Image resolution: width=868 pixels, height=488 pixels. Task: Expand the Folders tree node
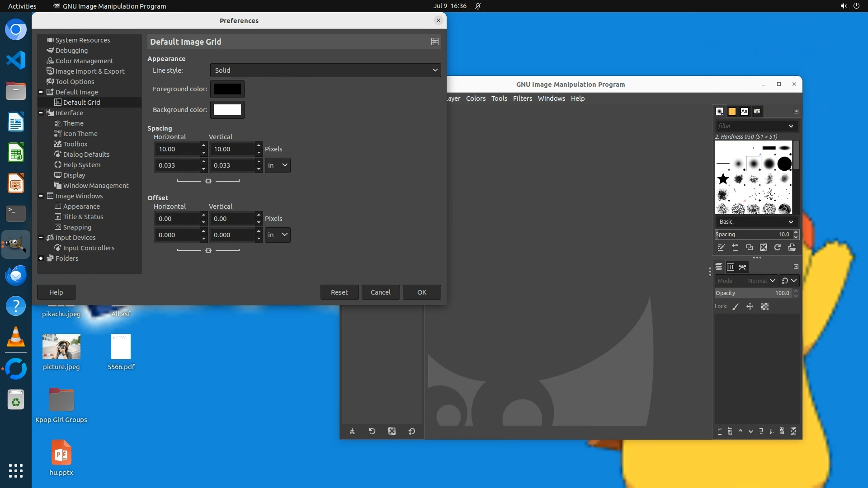point(41,258)
